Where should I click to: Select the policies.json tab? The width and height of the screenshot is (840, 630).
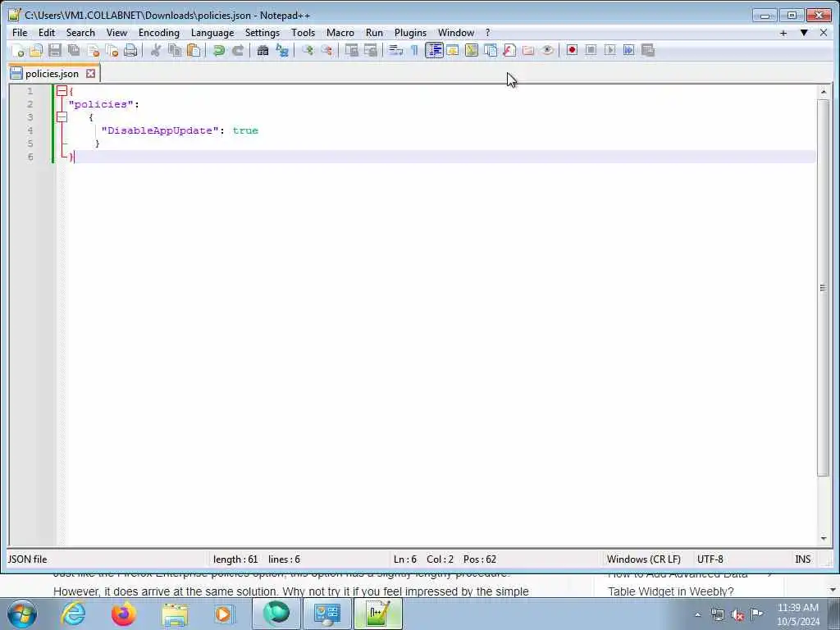52,73
